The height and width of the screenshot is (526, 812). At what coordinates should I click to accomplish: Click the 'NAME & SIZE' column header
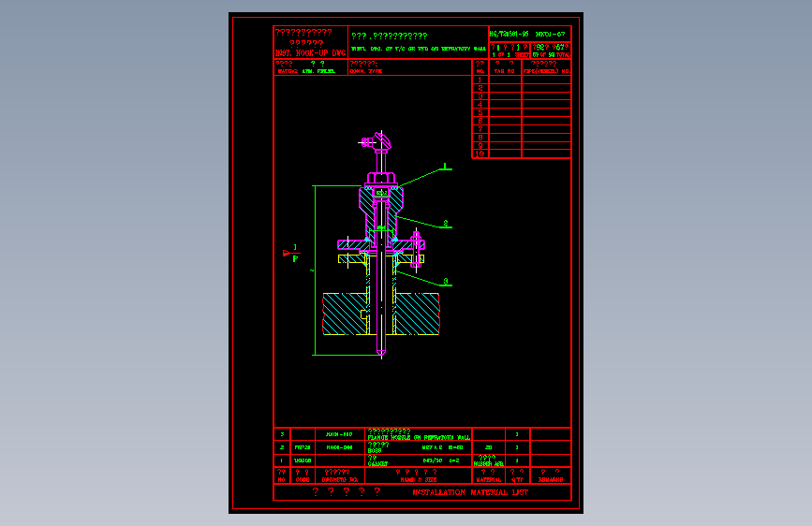pos(419,480)
